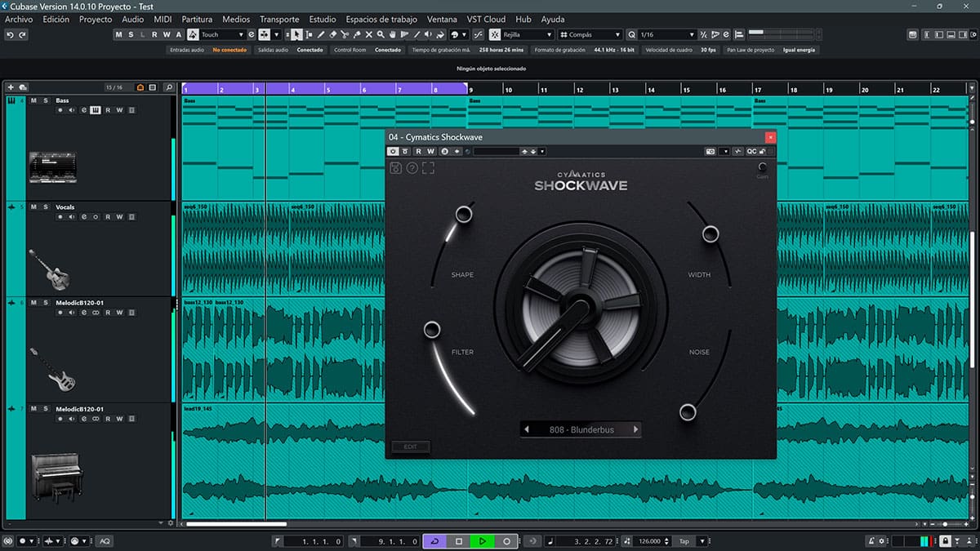Open the 1/16 quantize preset dropdown
Viewport: 980px width, 551px height.
pyautogui.click(x=667, y=34)
